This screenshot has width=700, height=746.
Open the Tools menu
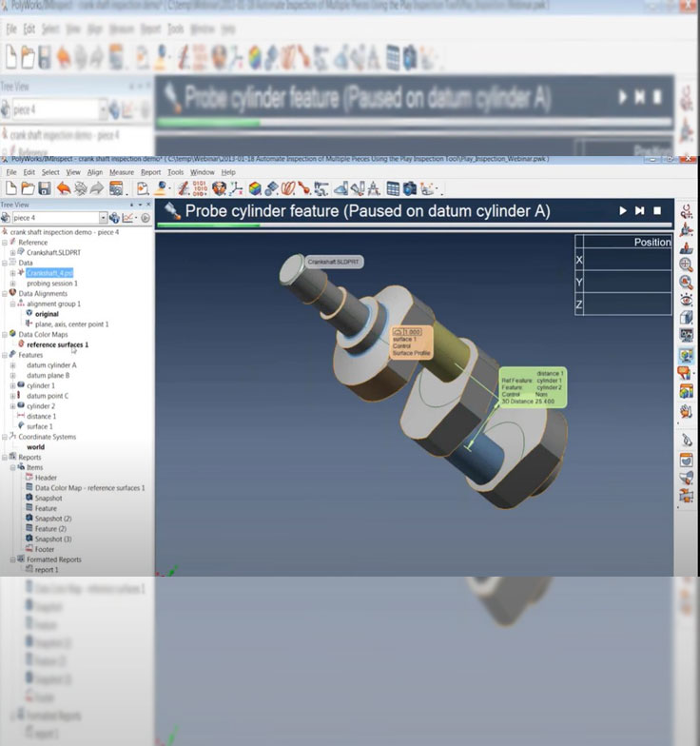(x=175, y=172)
